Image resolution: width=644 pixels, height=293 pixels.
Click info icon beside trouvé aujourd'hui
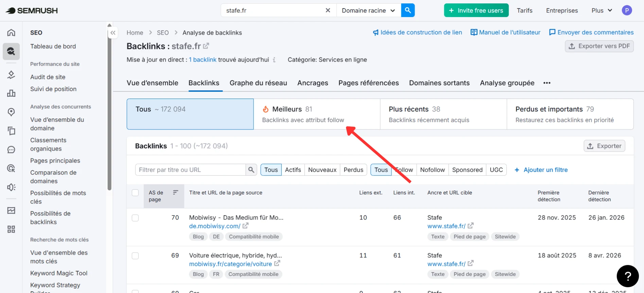pos(274,60)
